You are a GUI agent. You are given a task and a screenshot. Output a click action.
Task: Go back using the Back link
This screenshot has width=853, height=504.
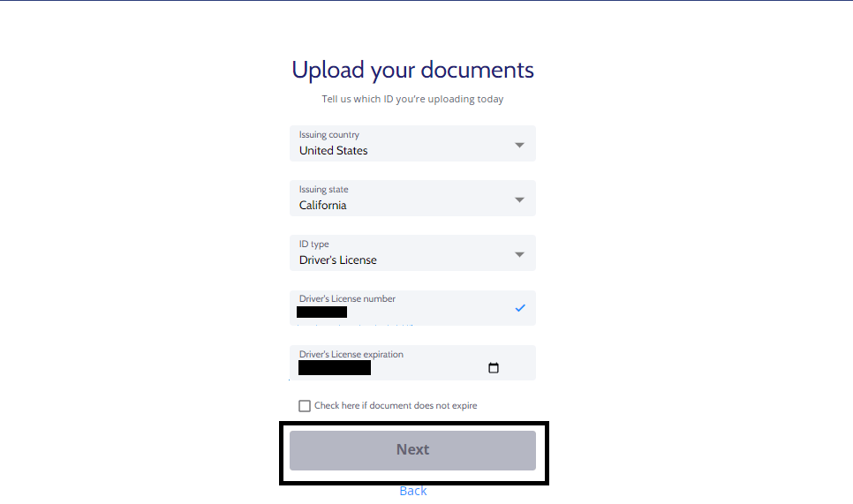click(x=413, y=491)
